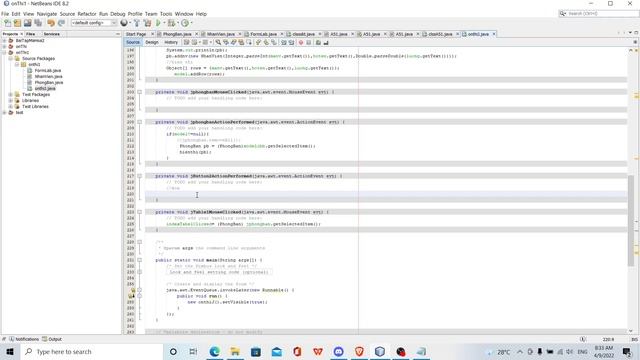Click the Find Selection magnifier icon
The width and height of the screenshot is (640, 360).
click(x=219, y=42)
